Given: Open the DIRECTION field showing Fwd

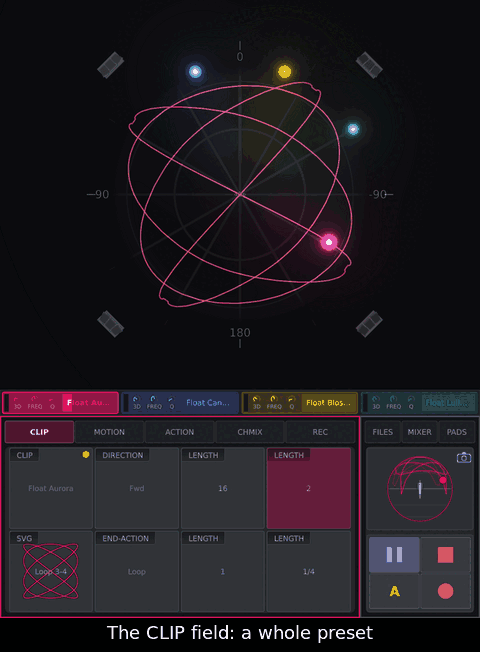Looking at the screenshot, I should click(x=137, y=488).
